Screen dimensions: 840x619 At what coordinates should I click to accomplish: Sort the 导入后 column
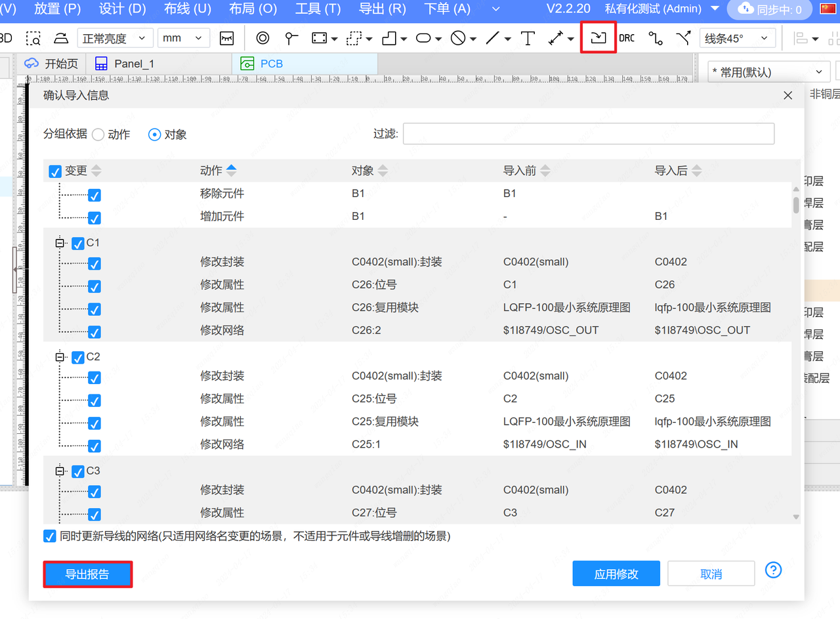[x=696, y=171]
